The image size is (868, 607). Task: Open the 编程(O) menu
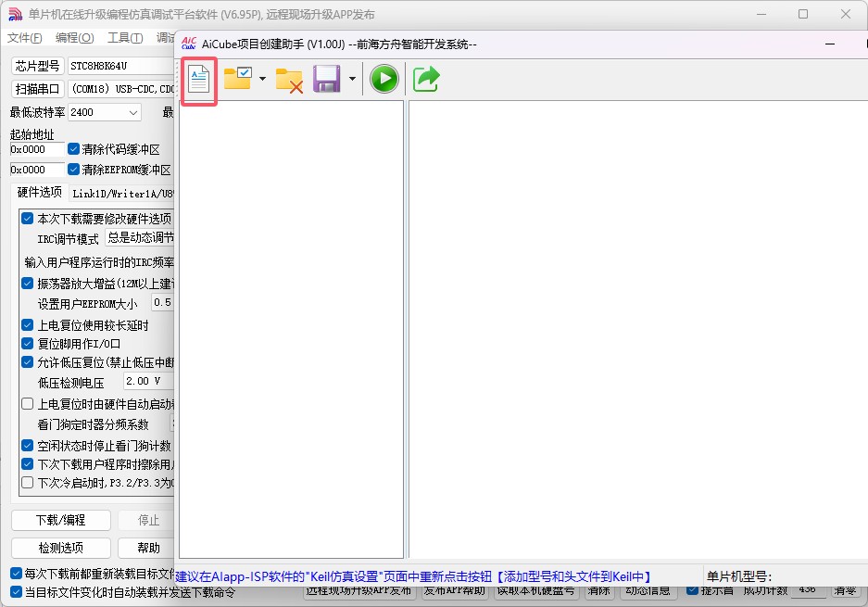75,38
